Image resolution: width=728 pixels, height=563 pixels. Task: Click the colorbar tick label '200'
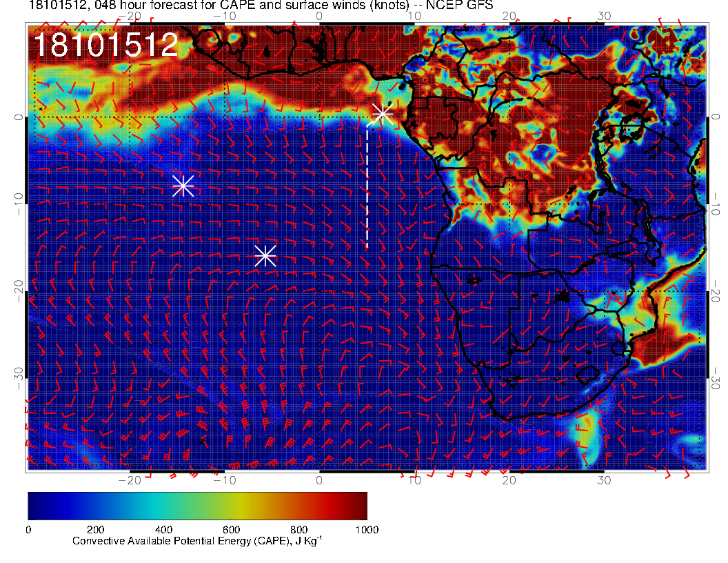(96, 530)
